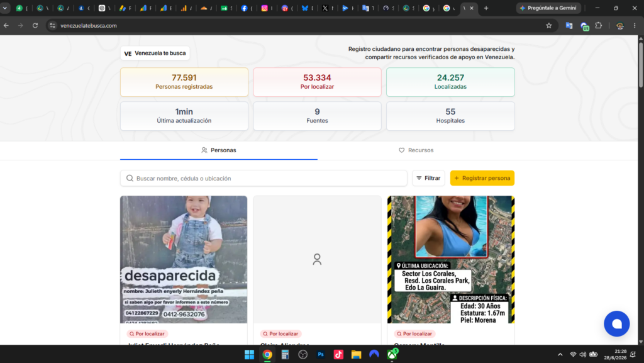Open the Wi-Fi network status icon
This screenshot has width=644, height=363.
pyautogui.click(x=573, y=354)
